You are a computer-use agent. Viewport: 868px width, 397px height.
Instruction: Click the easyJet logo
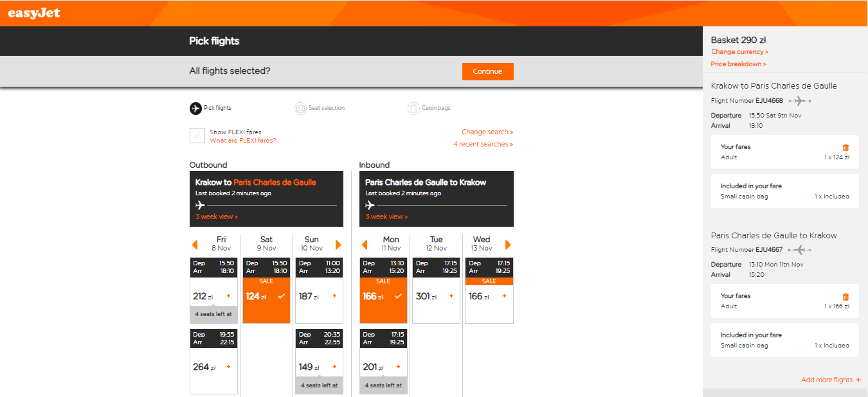(x=34, y=13)
